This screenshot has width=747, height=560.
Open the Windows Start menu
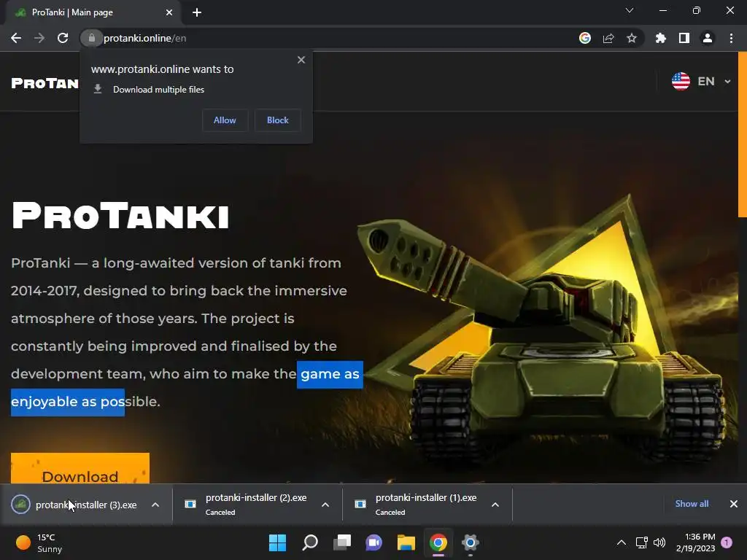click(x=278, y=542)
